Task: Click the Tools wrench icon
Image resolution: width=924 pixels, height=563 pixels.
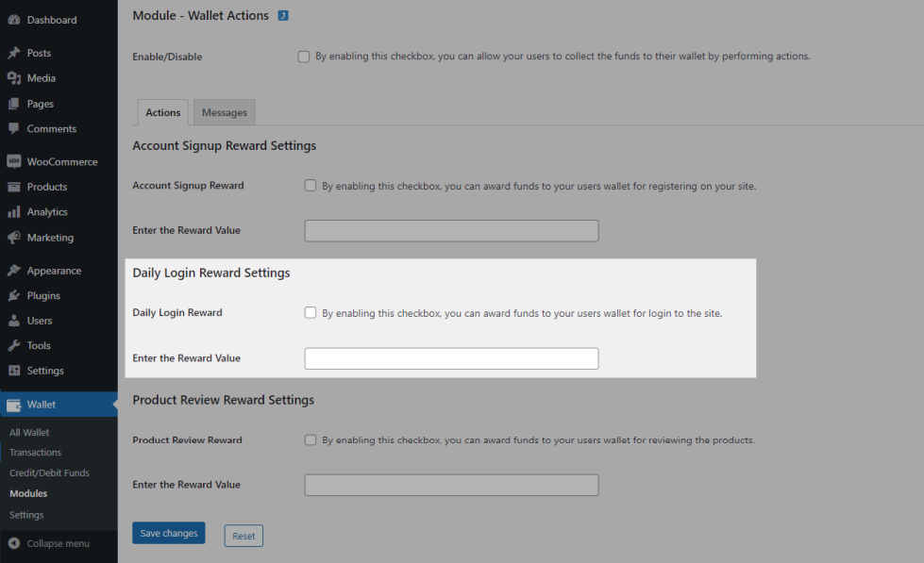Action: point(14,346)
